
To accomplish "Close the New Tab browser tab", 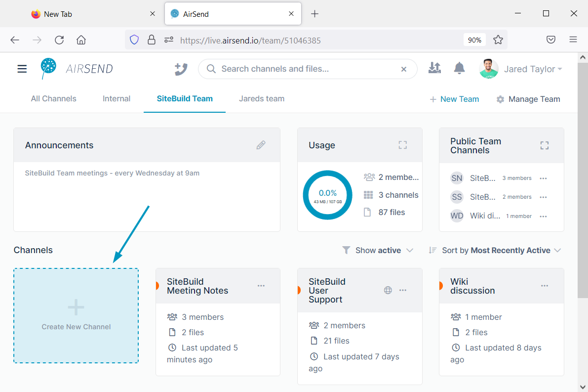I will [x=153, y=14].
